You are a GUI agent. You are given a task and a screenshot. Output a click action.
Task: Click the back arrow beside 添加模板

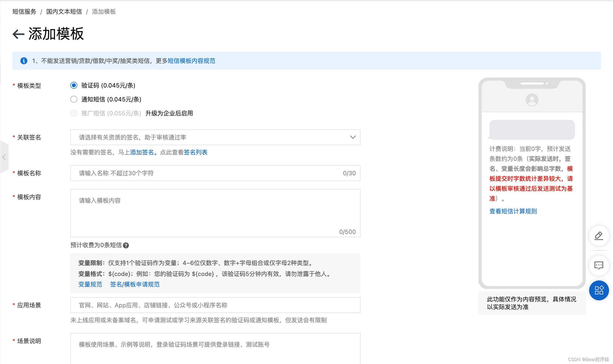click(x=18, y=34)
